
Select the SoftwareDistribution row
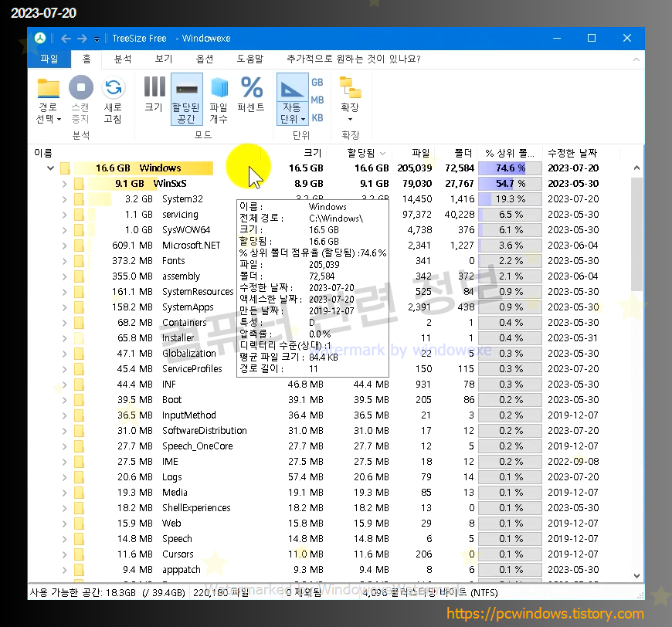pos(330,430)
